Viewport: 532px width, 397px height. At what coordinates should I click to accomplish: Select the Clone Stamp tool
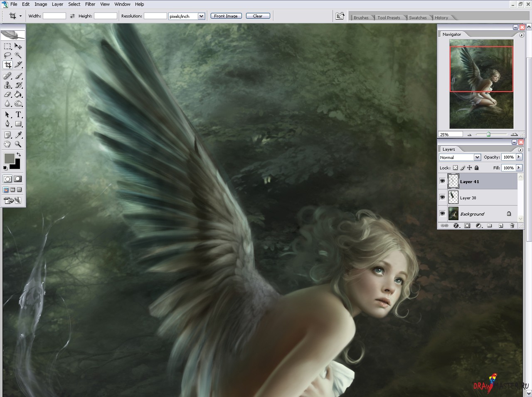point(7,85)
